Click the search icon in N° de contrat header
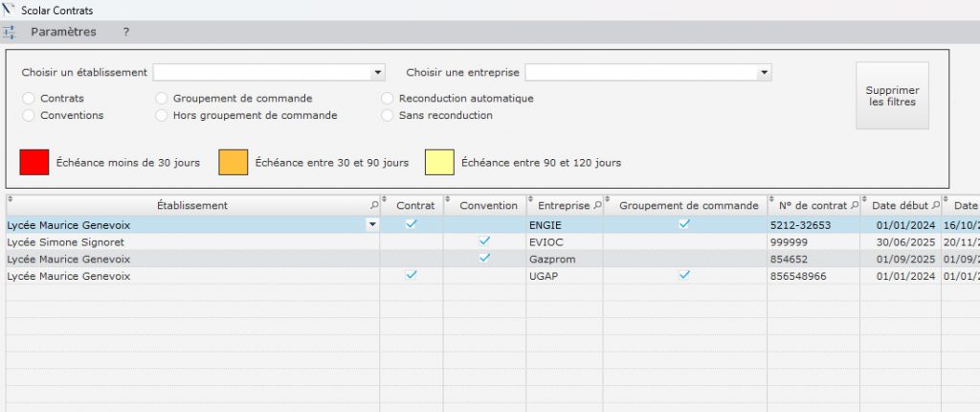 tap(853, 205)
